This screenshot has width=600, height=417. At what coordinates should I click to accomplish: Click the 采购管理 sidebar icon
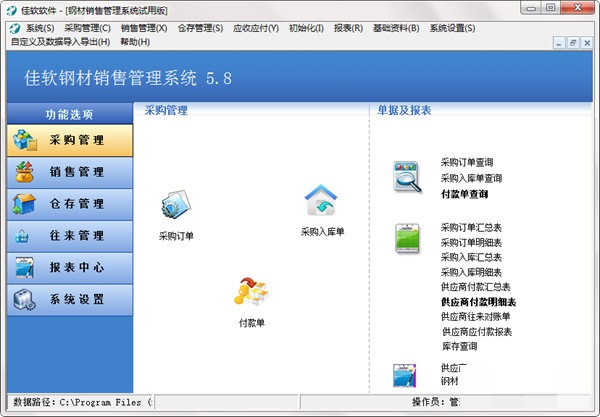tap(25, 140)
